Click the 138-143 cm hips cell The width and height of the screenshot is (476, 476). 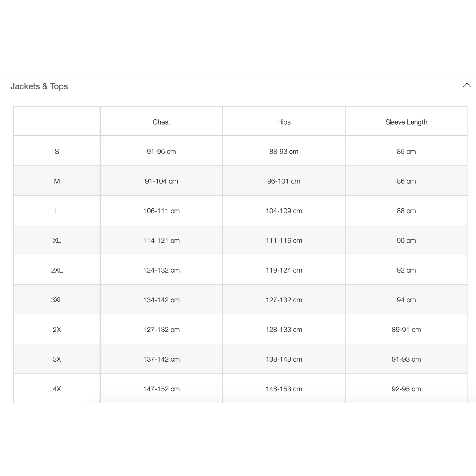pos(284,359)
